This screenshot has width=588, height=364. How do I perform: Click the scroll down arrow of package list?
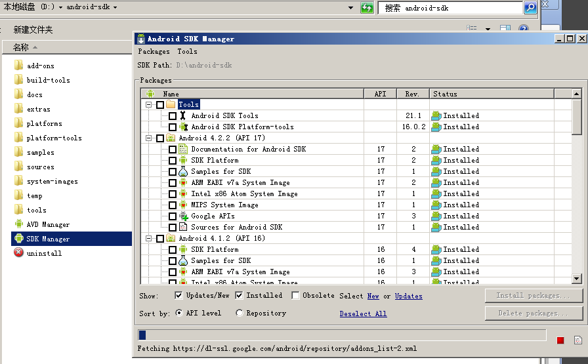click(577, 279)
